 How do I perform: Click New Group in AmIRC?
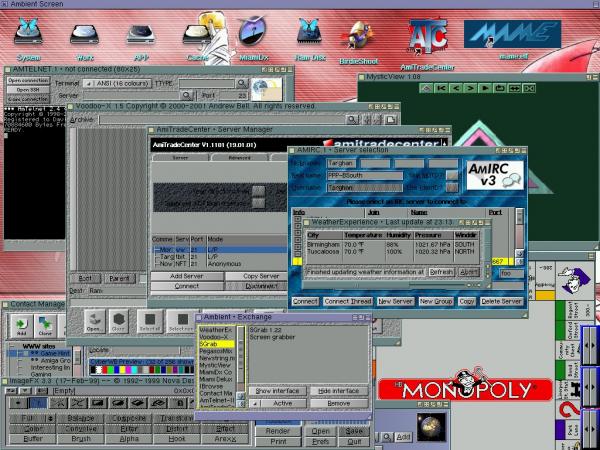[x=436, y=302]
